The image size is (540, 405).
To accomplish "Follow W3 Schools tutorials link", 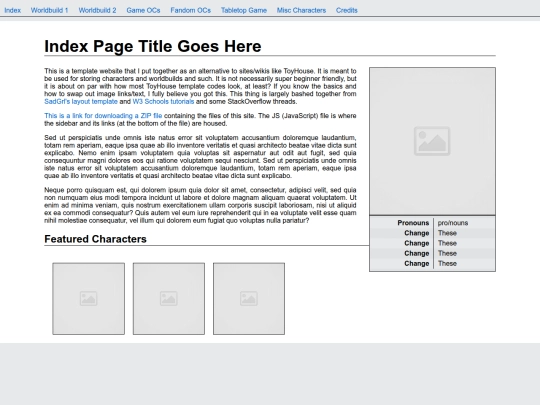I will (x=163, y=102).
